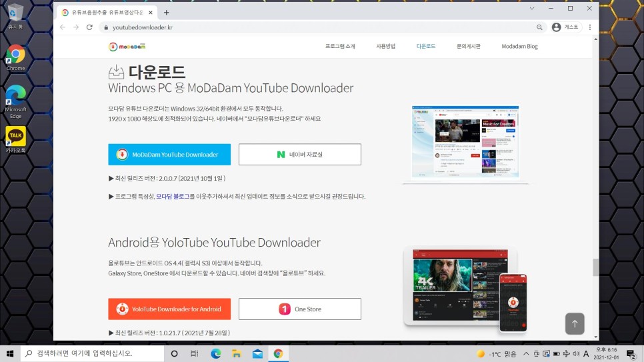This screenshot has width=644, height=362.
Task: Expand the hidden system tray icons
Action: coord(526,354)
